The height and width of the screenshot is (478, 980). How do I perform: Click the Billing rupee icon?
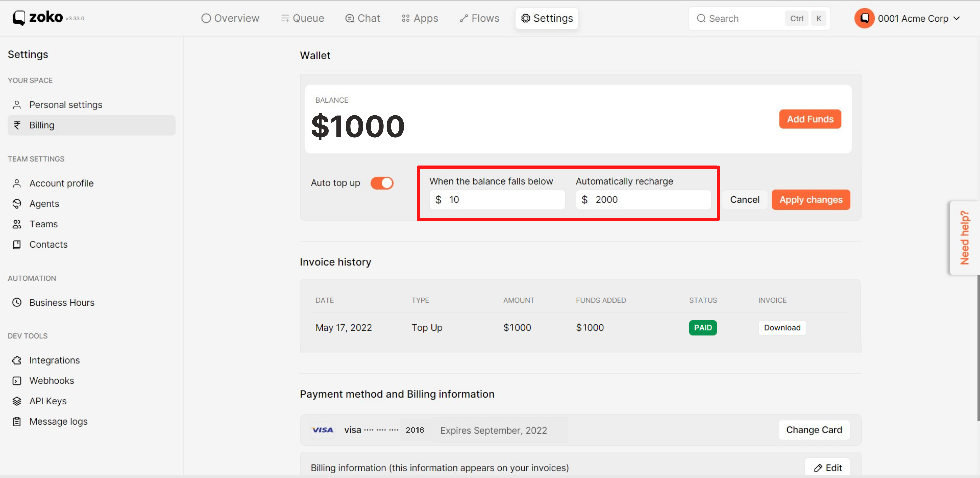(17, 125)
